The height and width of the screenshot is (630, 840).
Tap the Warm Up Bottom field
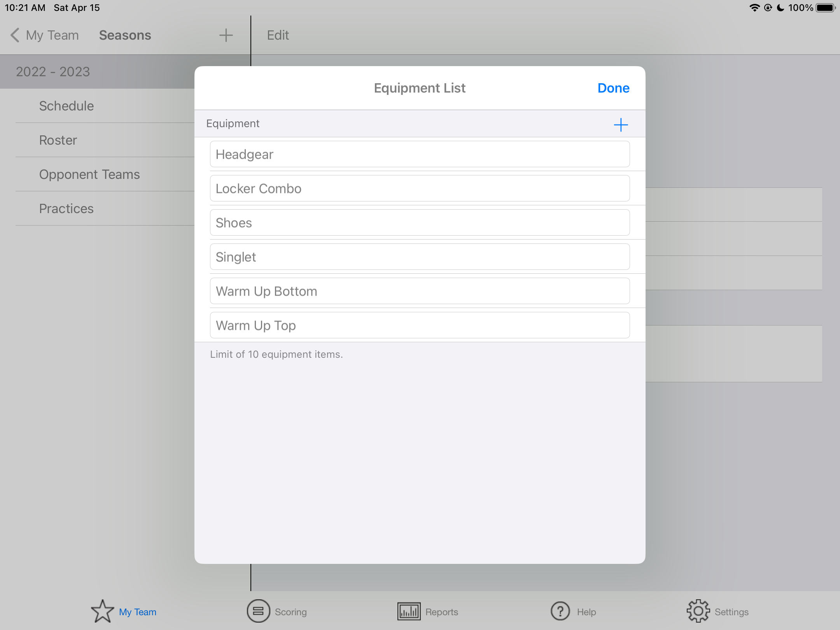[x=419, y=291]
